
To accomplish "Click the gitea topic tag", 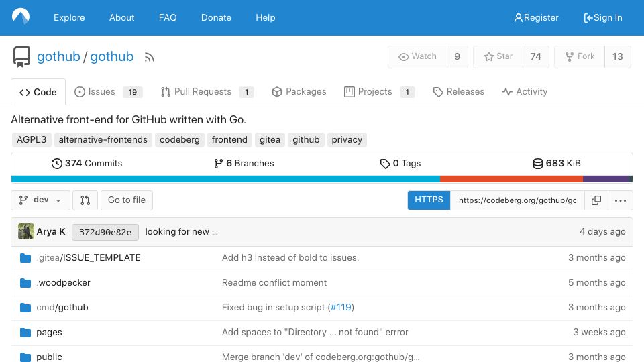I will pyautogui.click(x=270, y=140).
